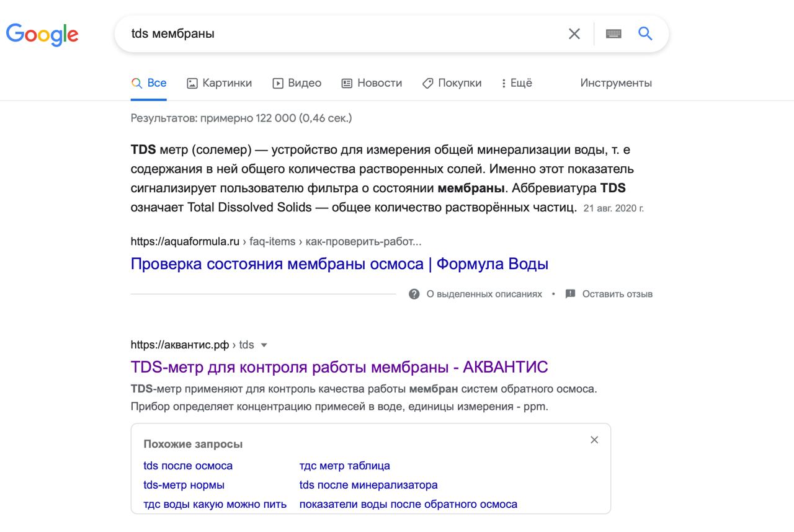Close the Похожие запросы box
The width and height of the screenshot is (794, 532).
coord(594,440)
